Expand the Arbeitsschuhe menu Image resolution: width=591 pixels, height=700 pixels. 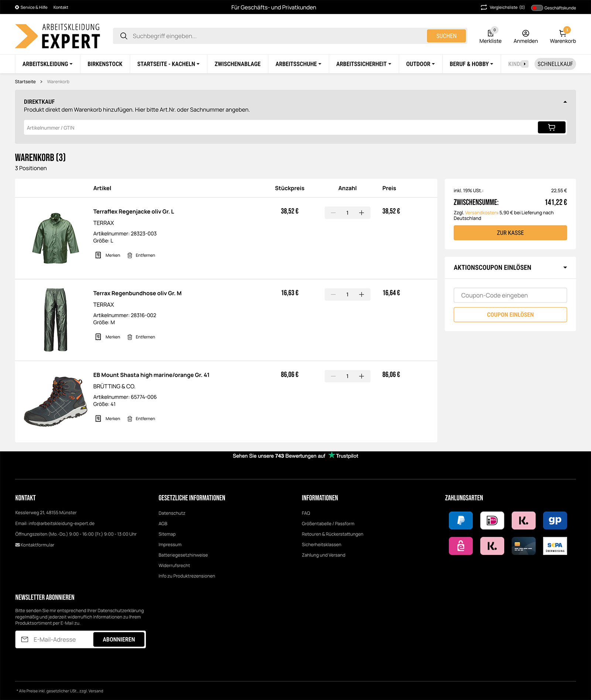(x=298, y=64)
